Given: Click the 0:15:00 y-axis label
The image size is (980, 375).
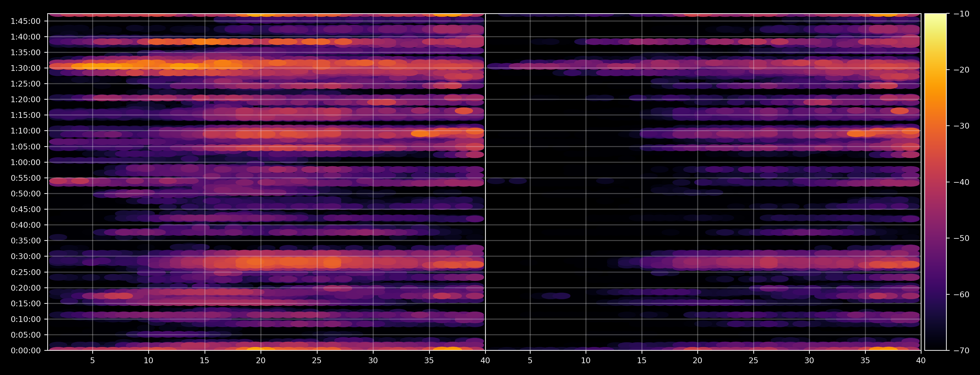Looking at the screenshot, I should click(26, 303).
